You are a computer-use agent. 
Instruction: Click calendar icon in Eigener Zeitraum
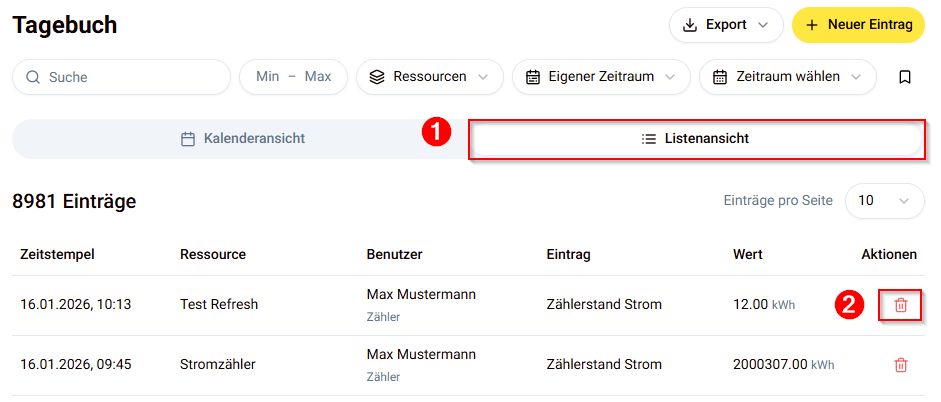pos(533,77)
